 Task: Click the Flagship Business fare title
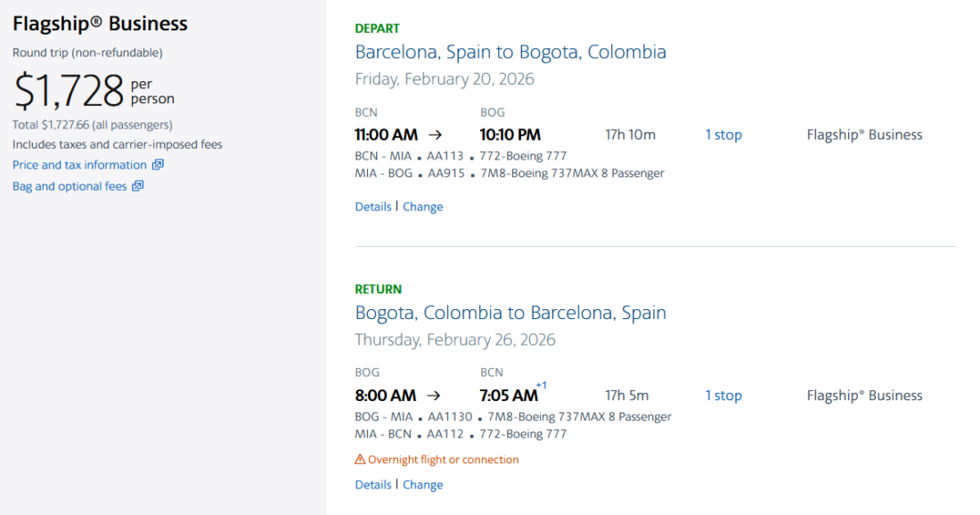(100, 24)
